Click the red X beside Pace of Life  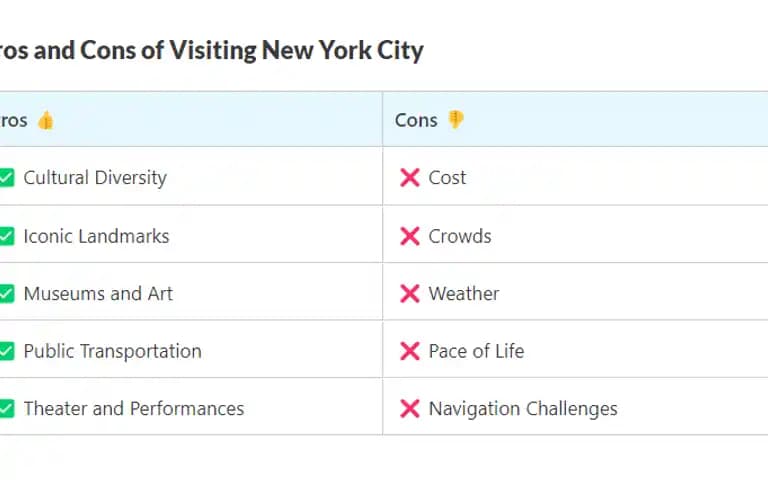click(x=410, y=351)
